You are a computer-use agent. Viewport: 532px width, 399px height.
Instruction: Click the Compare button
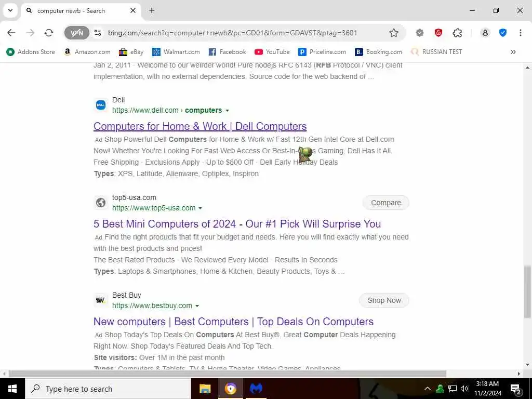point(386,203)
